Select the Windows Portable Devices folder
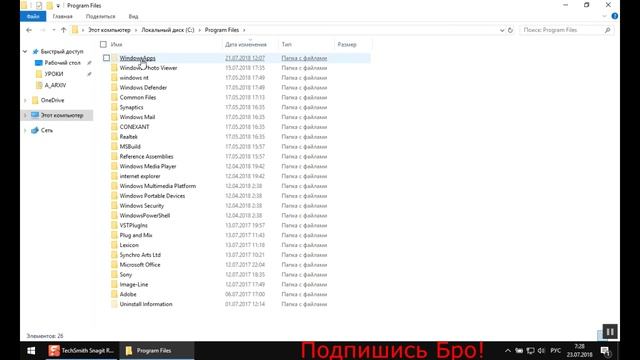Viewport: 640px width, 360px height. (152, 196)
